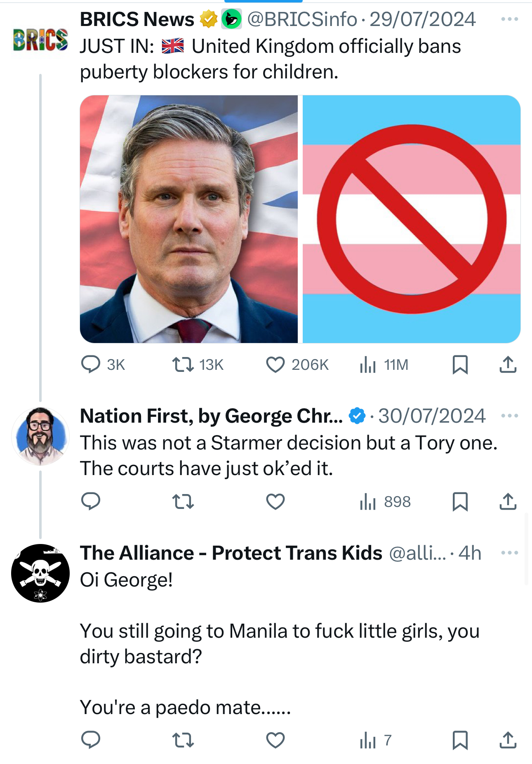
Task: Open the BRICS News profile avatar
Action: pyautogui.click(x=40, y=40)
